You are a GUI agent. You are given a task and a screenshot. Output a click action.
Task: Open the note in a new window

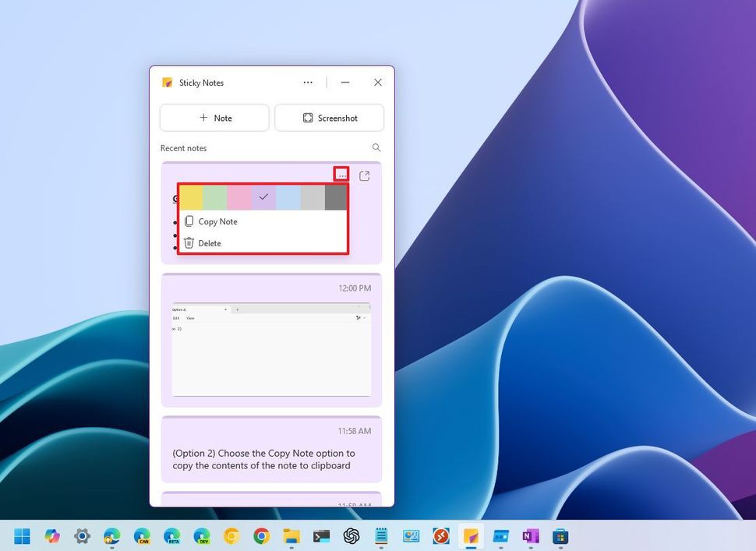point(363,176)
